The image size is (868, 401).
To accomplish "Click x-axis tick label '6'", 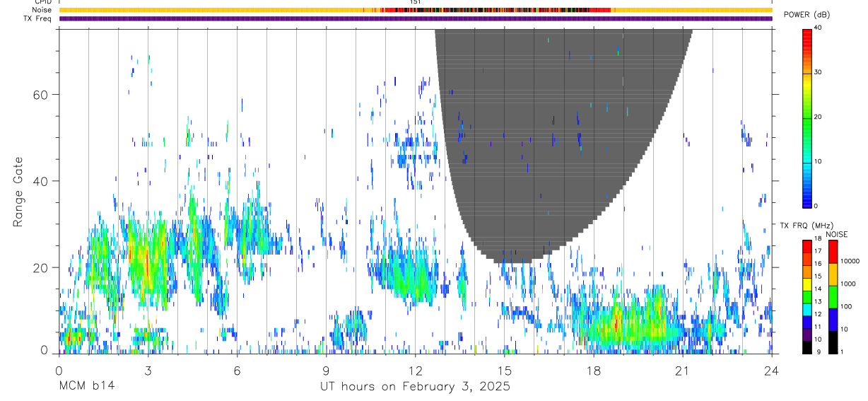I will [x=237, y=370].
